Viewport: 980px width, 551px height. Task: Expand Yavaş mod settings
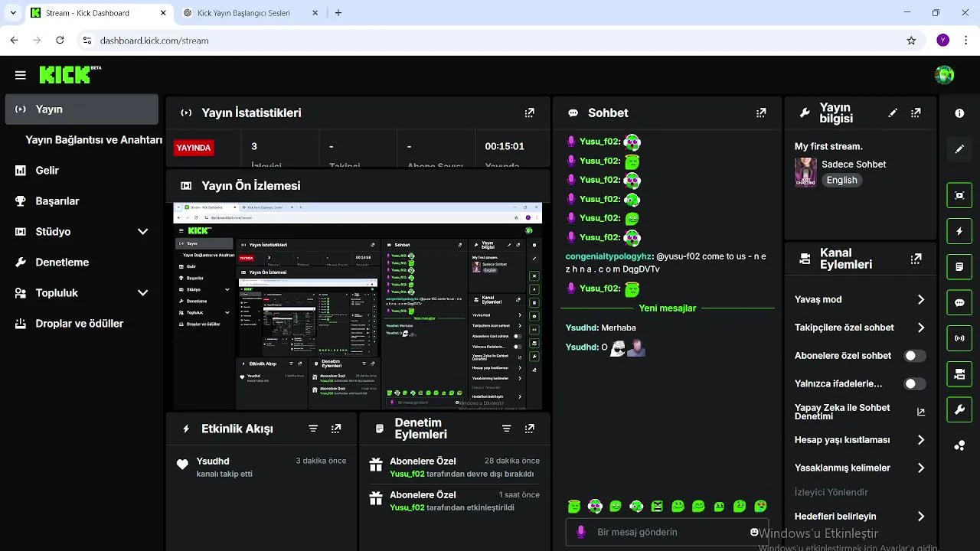click(921, 299)
